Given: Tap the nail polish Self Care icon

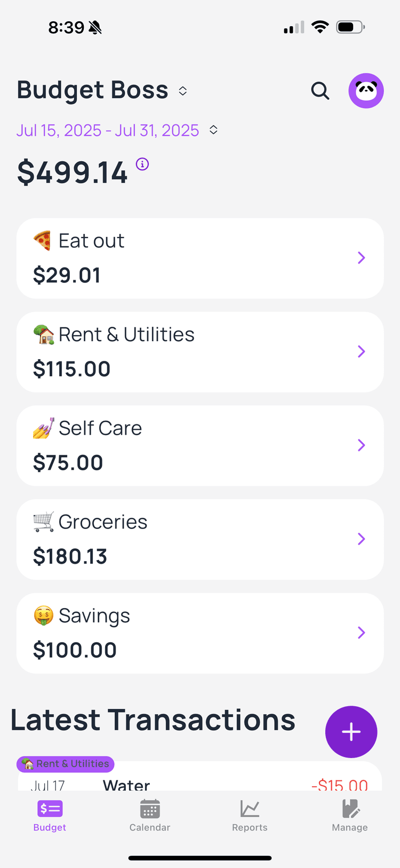Looking at the screenshot, I should 43,428.
